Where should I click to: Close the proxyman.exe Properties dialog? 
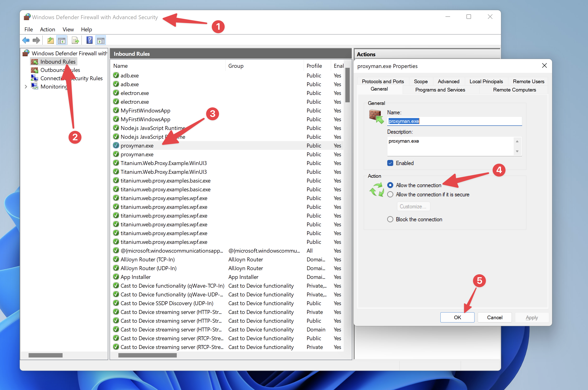coord(544,65)
